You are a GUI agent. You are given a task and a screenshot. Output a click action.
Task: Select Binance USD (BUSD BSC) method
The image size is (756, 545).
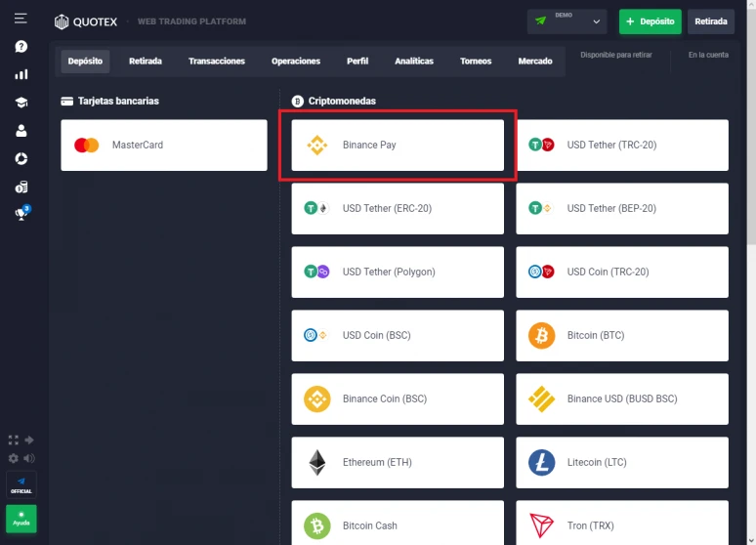coord(622,398)
